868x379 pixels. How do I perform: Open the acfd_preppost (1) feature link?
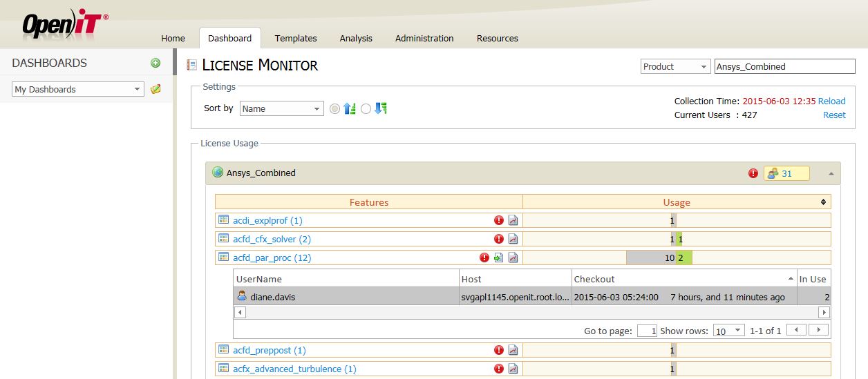coord(270,351)
